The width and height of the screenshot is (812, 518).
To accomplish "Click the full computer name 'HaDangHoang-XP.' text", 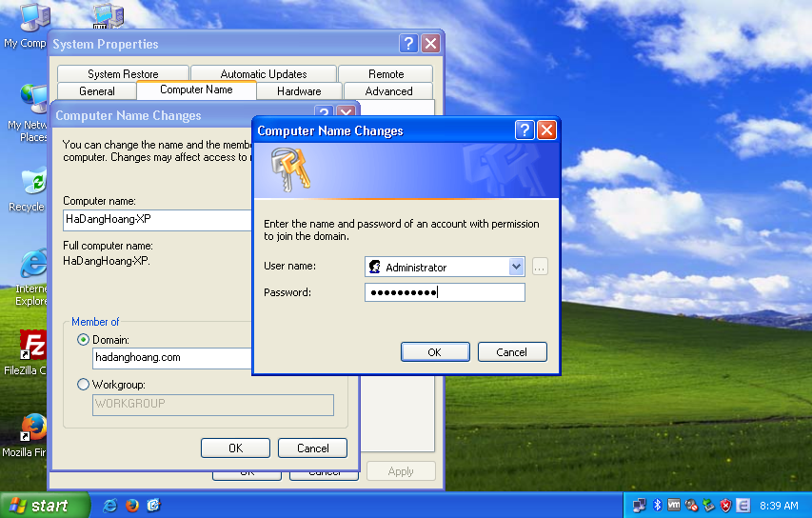I will pos(107,261).
